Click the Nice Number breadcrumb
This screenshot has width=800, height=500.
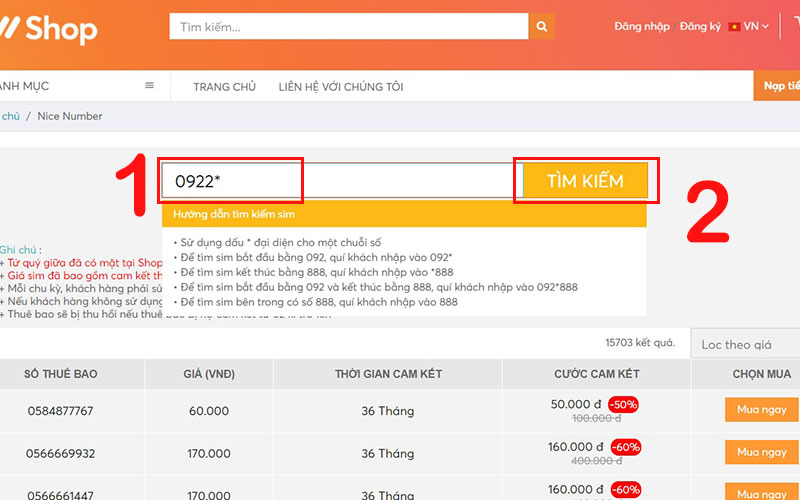click(70, 116)
